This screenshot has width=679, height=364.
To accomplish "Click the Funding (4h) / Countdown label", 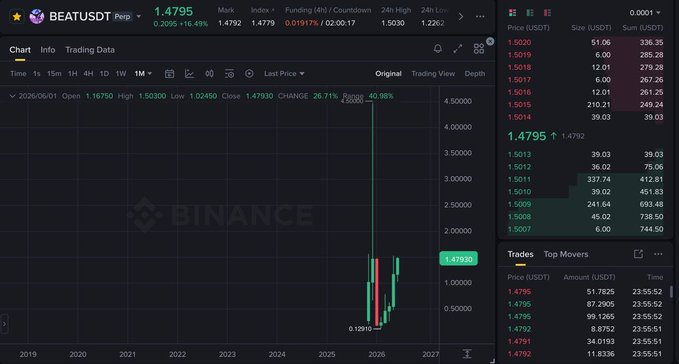I will 328,10.
